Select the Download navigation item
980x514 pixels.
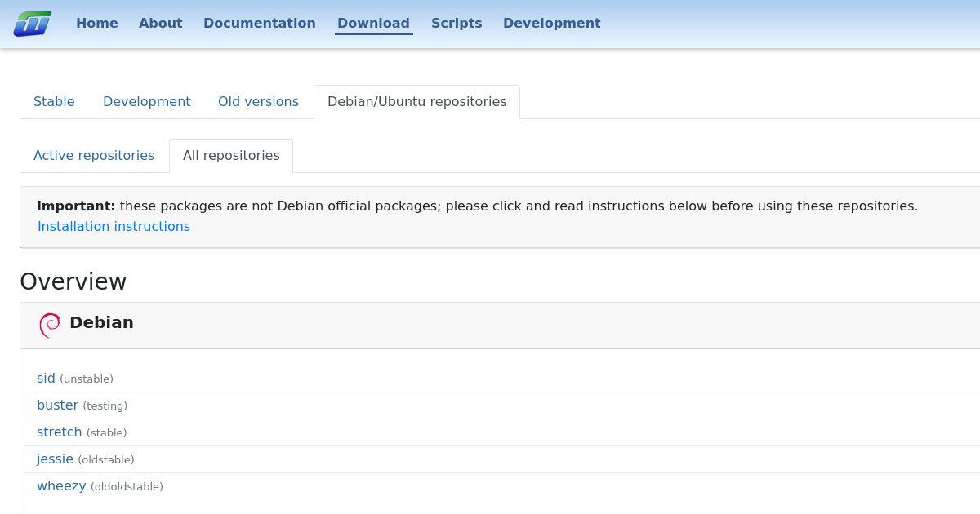374,23
